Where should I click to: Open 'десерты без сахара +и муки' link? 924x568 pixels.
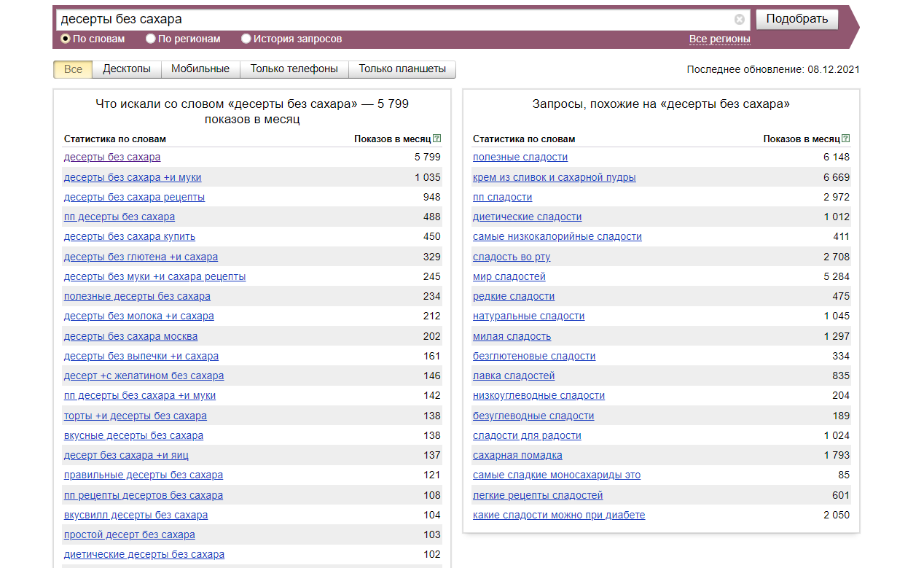tap(133, 177)
